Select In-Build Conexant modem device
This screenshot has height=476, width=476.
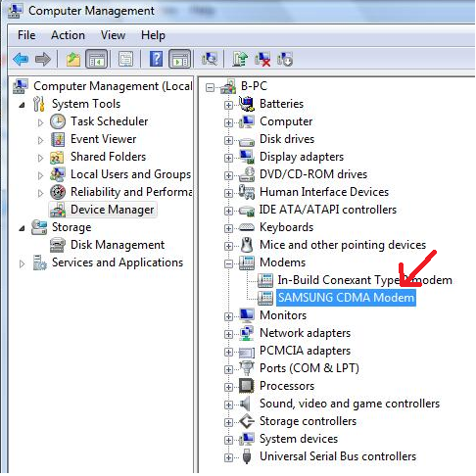point(364,280)
